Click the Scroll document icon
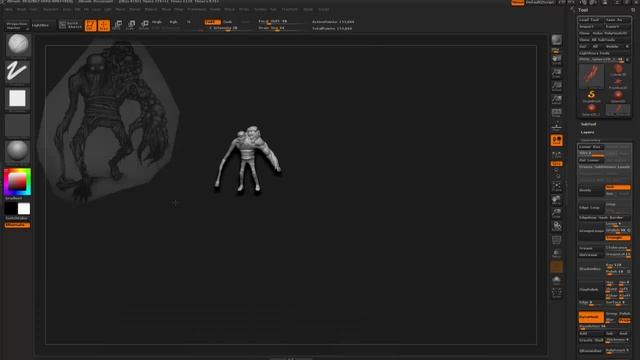 pos(556,60)
